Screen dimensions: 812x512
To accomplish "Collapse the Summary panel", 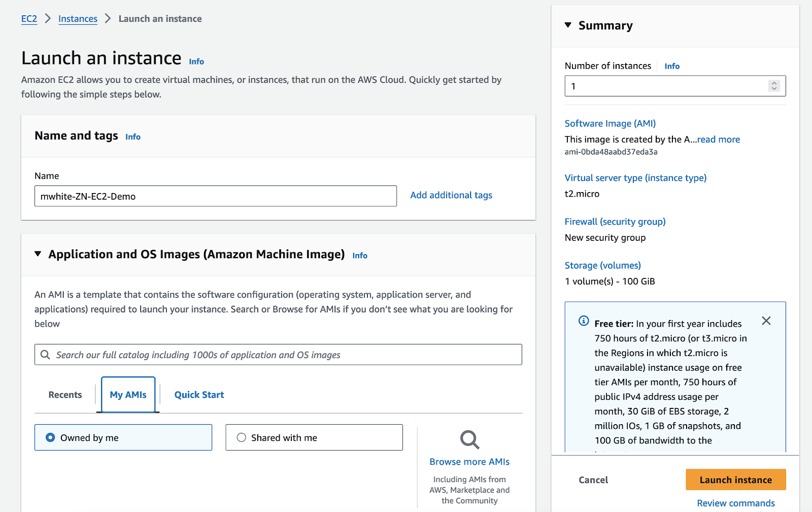I will tap(568, 25).
